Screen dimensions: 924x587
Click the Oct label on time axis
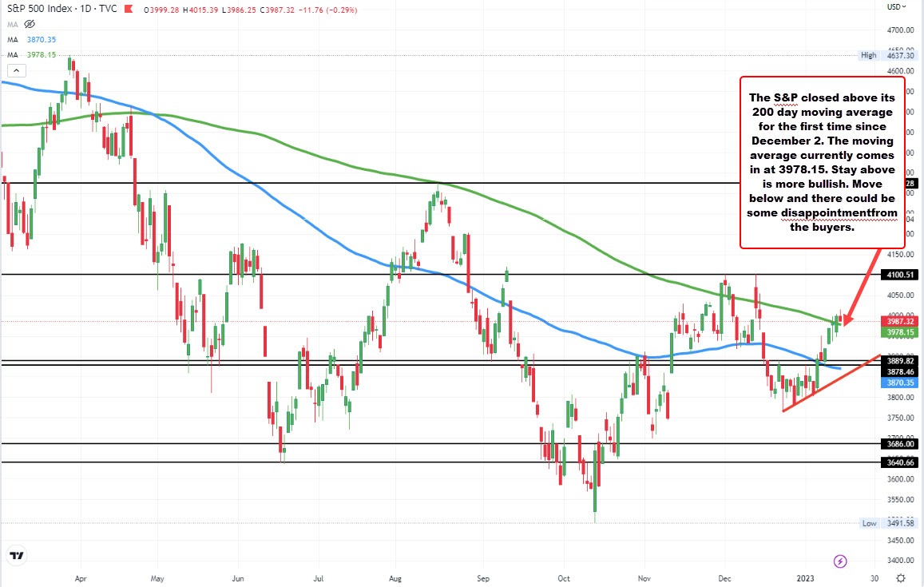pyautogui.click(x=564, y=579)
